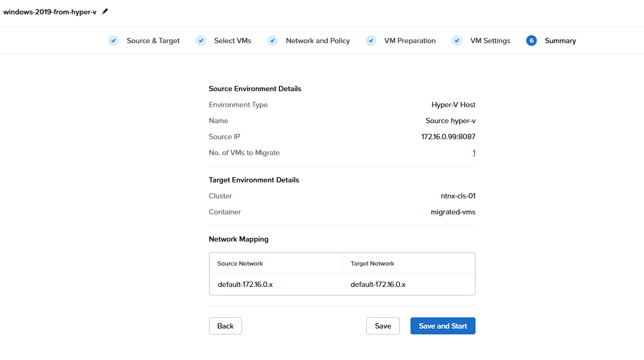Viewport: 644px width, 360px height.
Task: Go to the Source & Target step
Action: pos(153,41)
